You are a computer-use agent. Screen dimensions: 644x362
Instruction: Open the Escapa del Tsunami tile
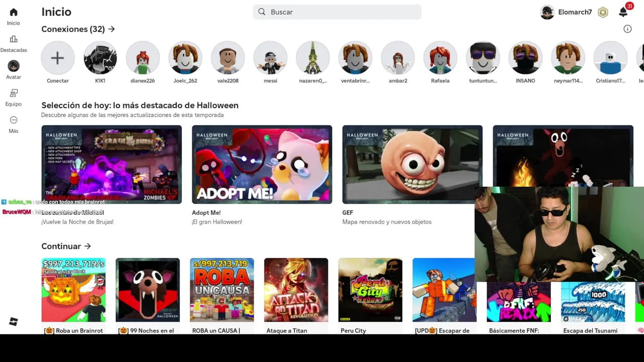[x=593, y=302]
